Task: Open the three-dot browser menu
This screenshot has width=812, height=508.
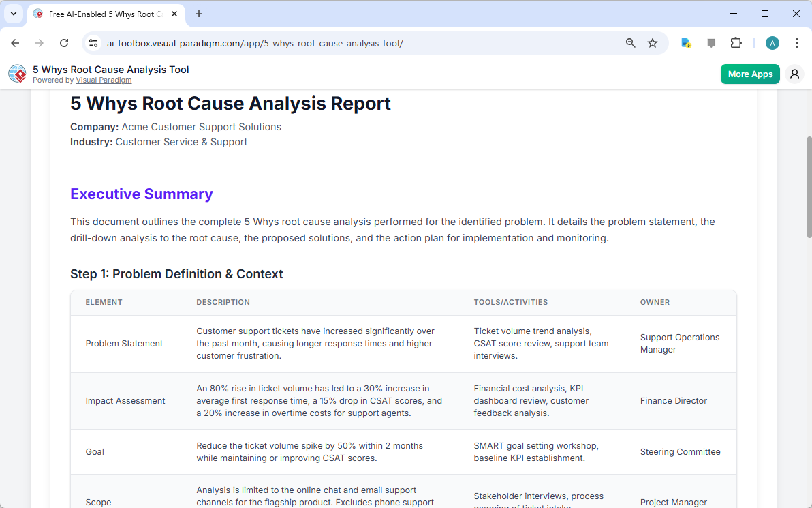Action: coord(797,42)
